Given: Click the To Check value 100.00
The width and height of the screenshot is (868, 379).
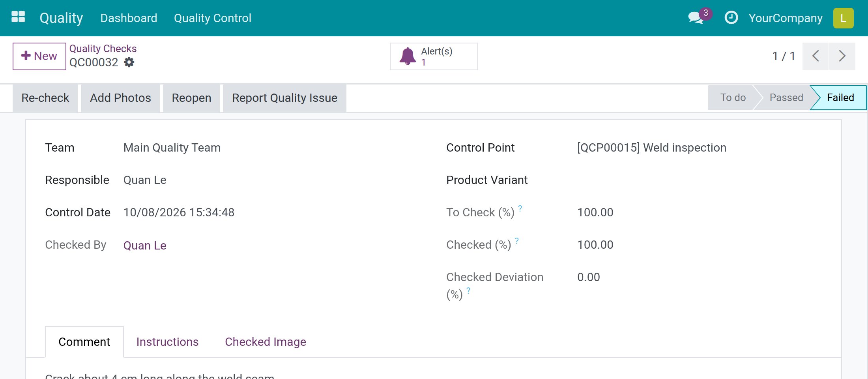Looking at the screenshot, I should point(595,212).
